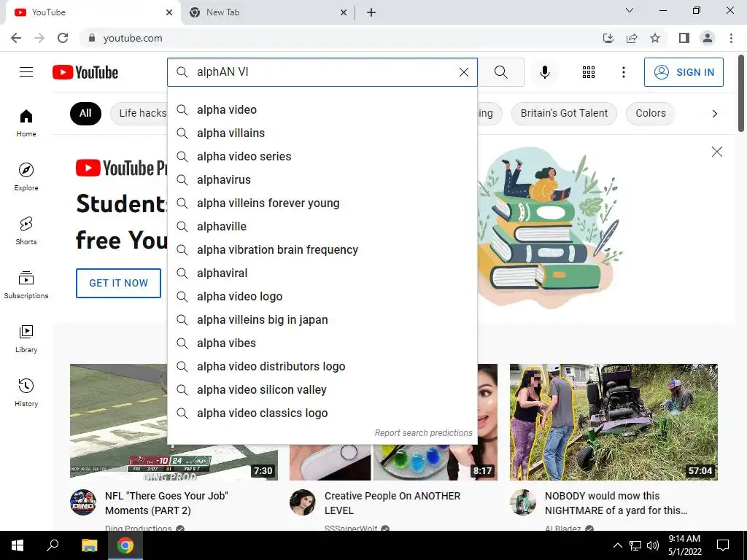
Task: Click the Al Bladez channel avatar
Action: click(x=523, y=502)
